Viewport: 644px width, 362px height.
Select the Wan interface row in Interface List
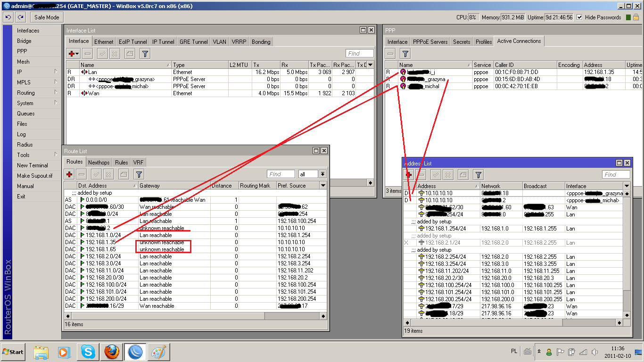pos(220,93)
